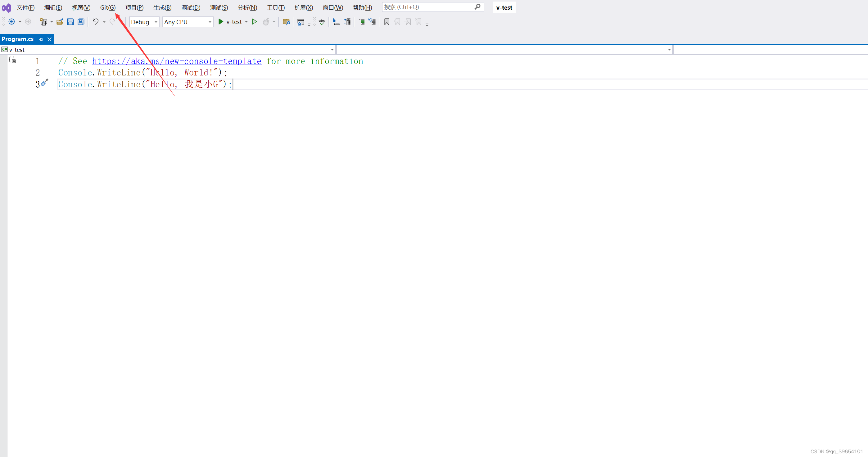
Task: Toggle a bookmark on the current line
Action: [386, 21]
